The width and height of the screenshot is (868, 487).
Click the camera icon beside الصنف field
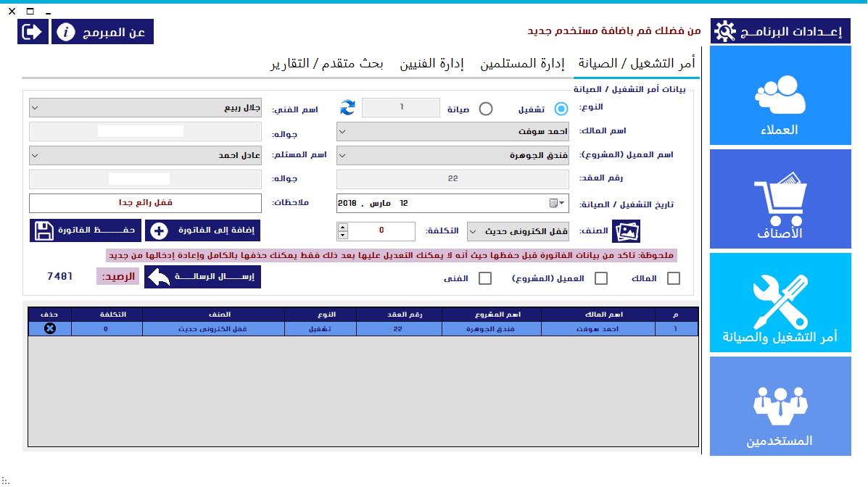click(x=627, y=230)
